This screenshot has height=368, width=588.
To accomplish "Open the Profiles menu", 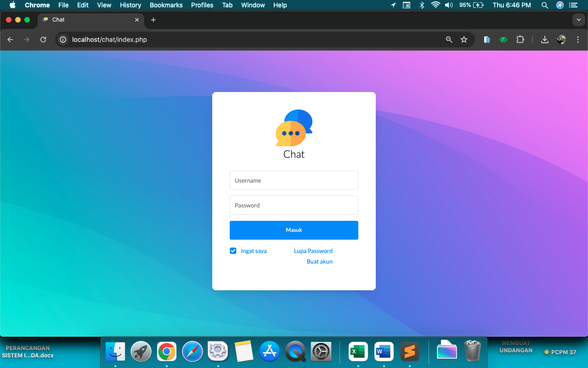I will point(202,5).
